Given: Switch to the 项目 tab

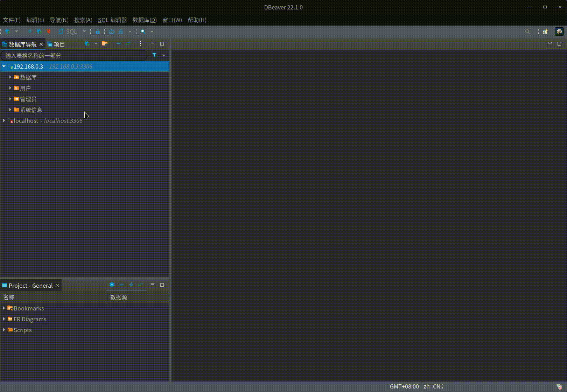Looking at the screenshot, I should click(x=56, y=44).
